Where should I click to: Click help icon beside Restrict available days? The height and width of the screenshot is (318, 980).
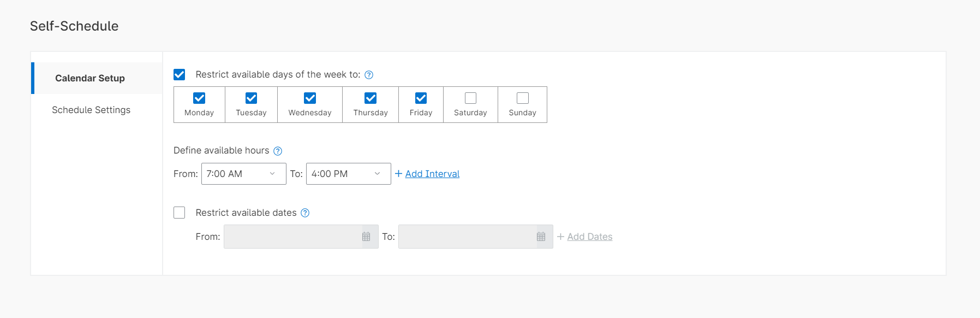(x=369, y=75)
